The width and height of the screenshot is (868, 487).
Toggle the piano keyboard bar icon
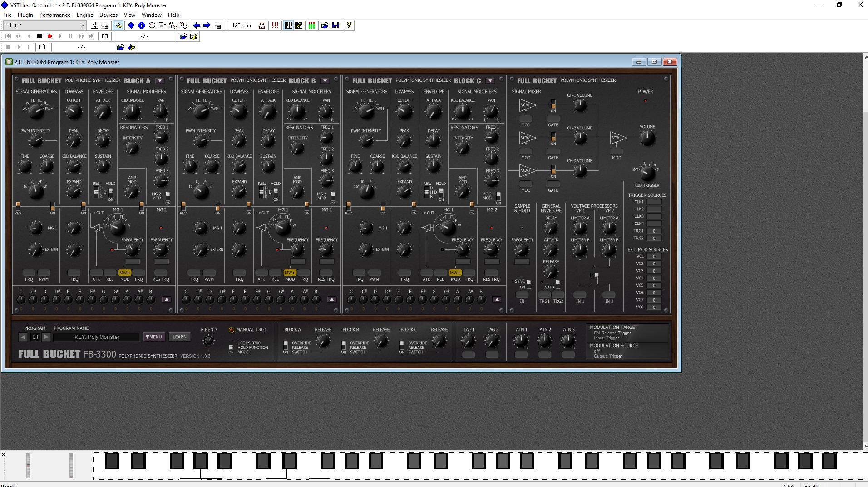pyautogui.click(x=289, y=25)
